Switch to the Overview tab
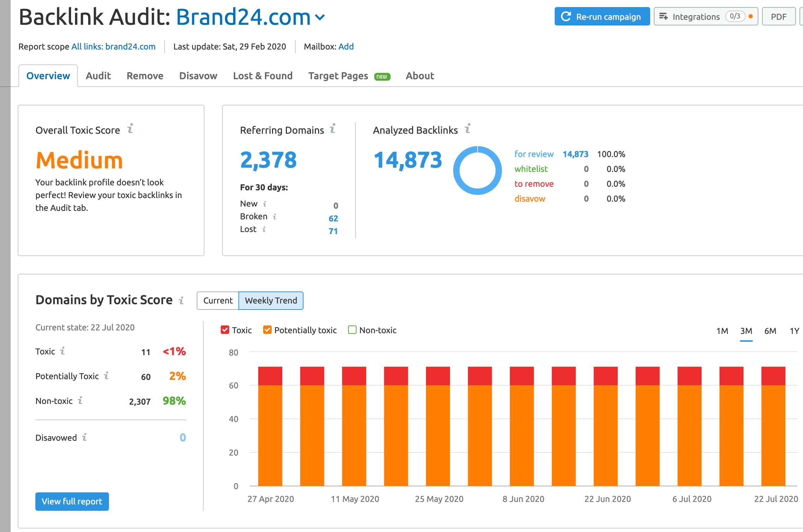Screen dimensions: 803x532 click(48, 76)
